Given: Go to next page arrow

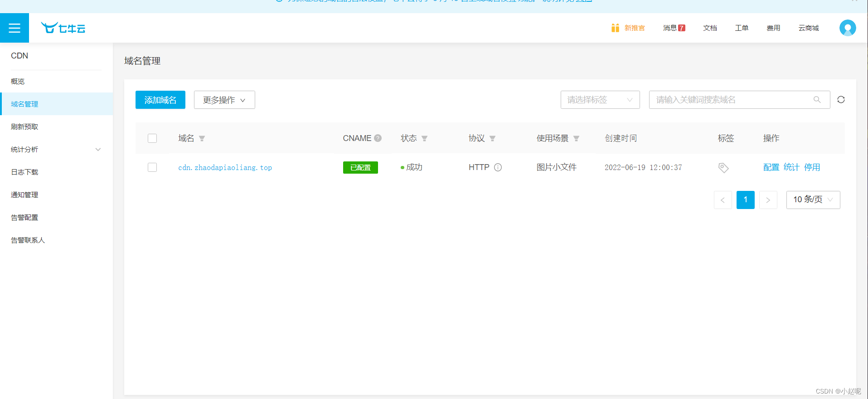Looking at the screenshot, I should tap(768, 200).
